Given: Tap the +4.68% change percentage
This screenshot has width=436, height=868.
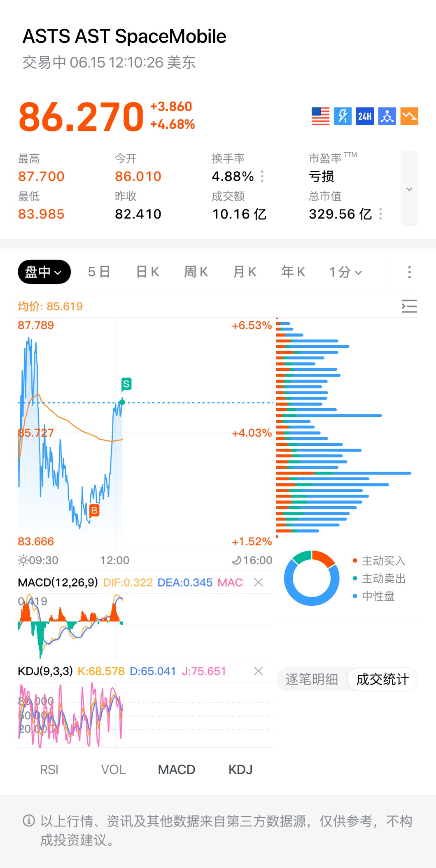Looking at the screenshot, I should tap(173, 124).
